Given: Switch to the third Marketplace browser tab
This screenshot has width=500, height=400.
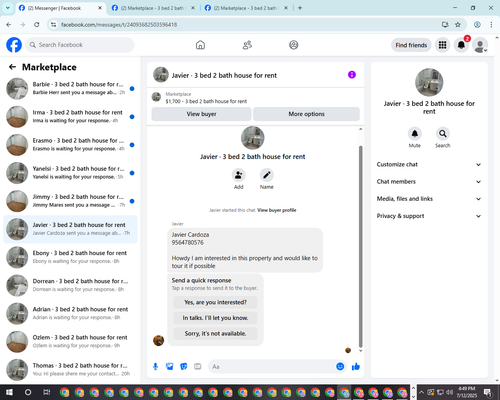Looking at the screenshot, I should pos(246,8).
